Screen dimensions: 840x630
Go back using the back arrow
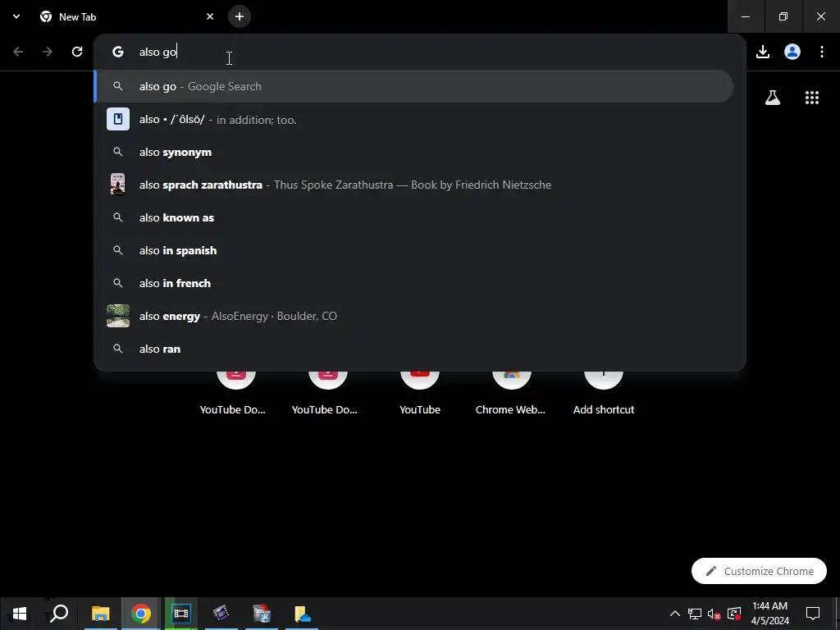pos(18,52)
